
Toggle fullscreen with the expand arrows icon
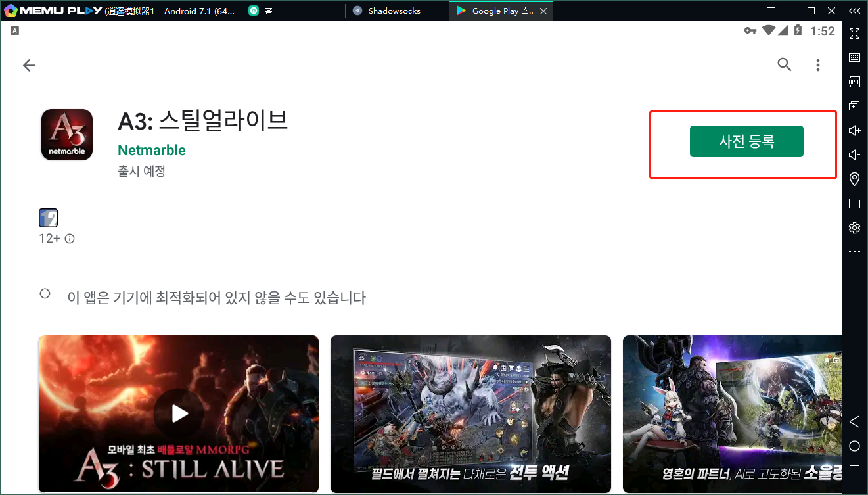point(854,33)
